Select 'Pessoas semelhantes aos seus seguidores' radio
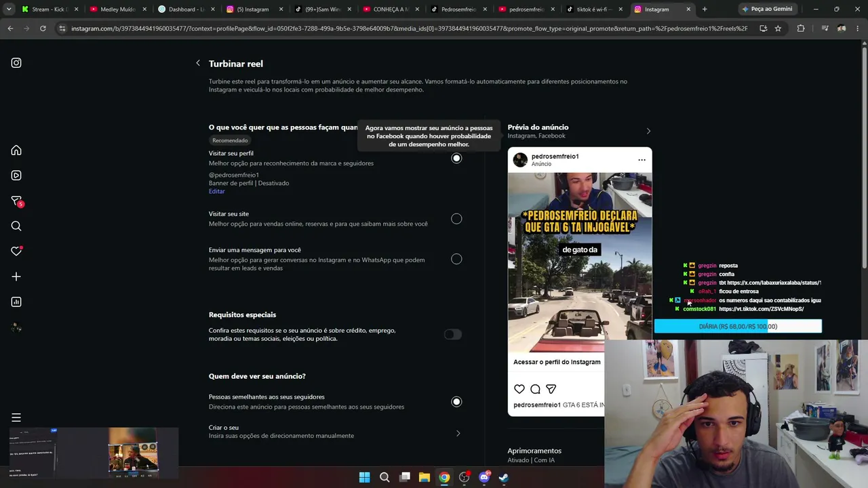 (x=456, y=402)
